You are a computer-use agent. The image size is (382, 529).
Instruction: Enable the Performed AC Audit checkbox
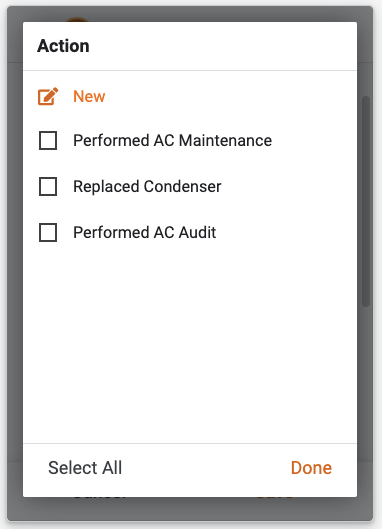click(x=48, y=232)
